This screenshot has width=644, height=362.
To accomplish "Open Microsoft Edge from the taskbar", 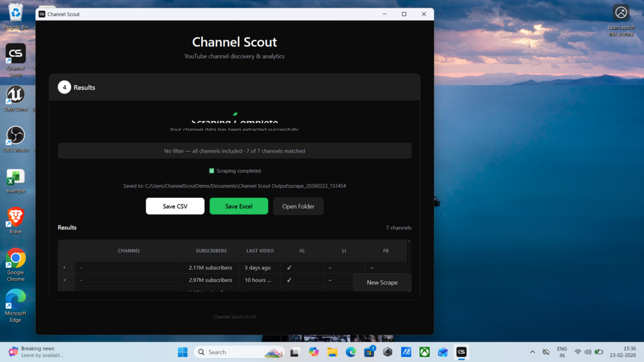I will [351, 352].
